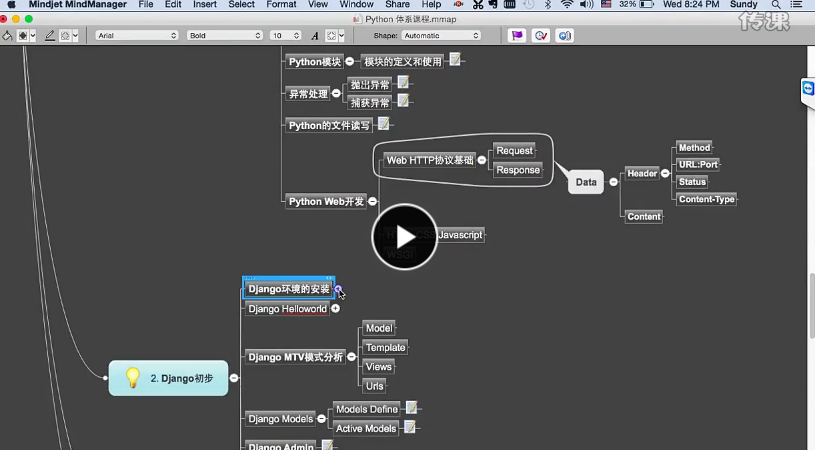
Task: Click the topic shape style icon
Action: [23, 36]
